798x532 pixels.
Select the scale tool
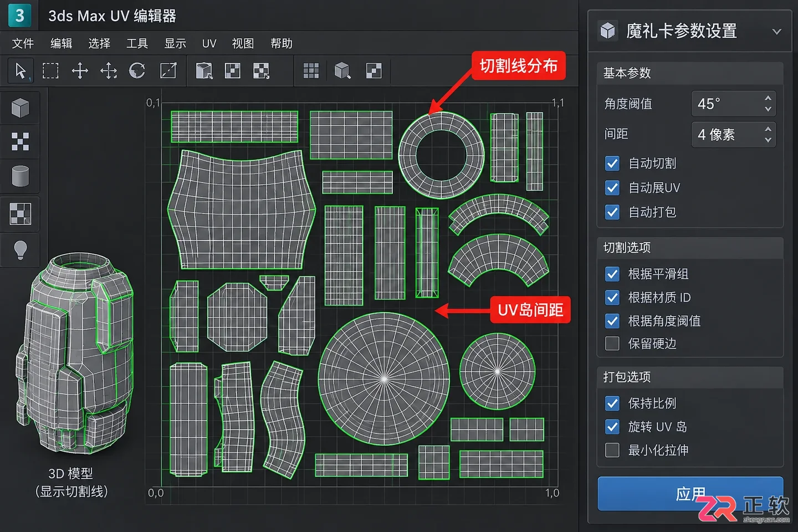[168, 71]
